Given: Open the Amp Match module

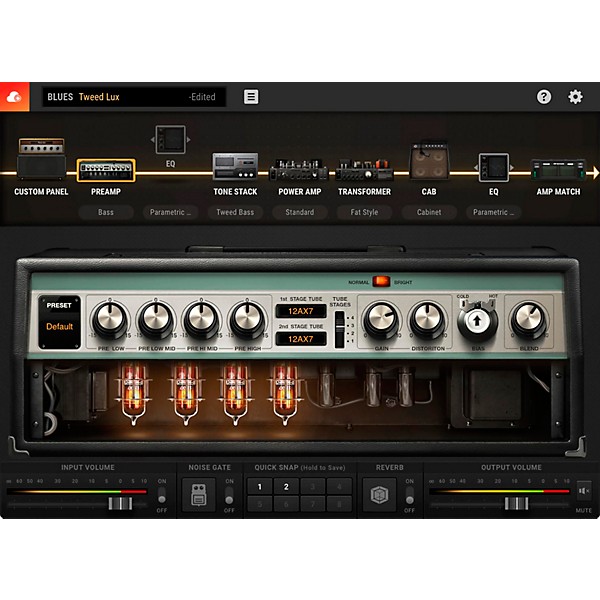Looking at the screenshot, I should coord(558,169).
